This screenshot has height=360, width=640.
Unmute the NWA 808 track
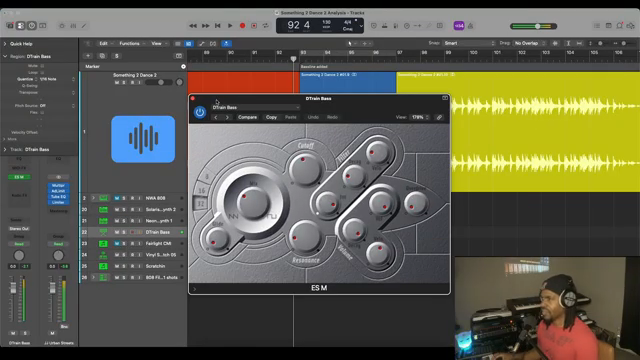(x=117, y=198)
